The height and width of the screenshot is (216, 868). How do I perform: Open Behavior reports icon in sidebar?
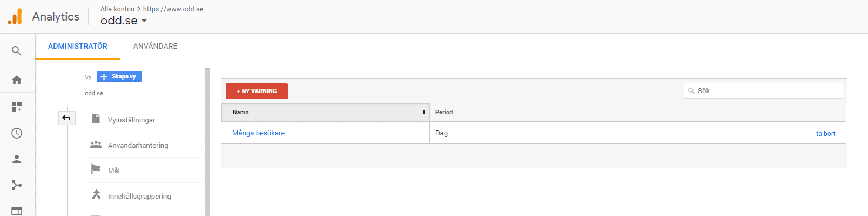pos(17,211)
